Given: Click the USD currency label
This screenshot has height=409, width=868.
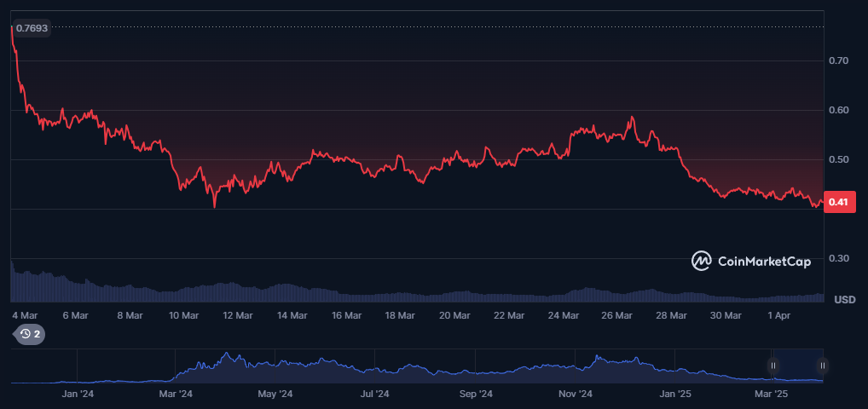Looking at the screenshot, I should [x=845, y=300].
